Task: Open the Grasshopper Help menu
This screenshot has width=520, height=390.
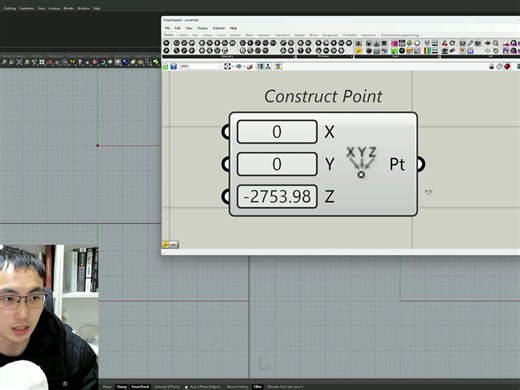Action: tap(233, 28)
